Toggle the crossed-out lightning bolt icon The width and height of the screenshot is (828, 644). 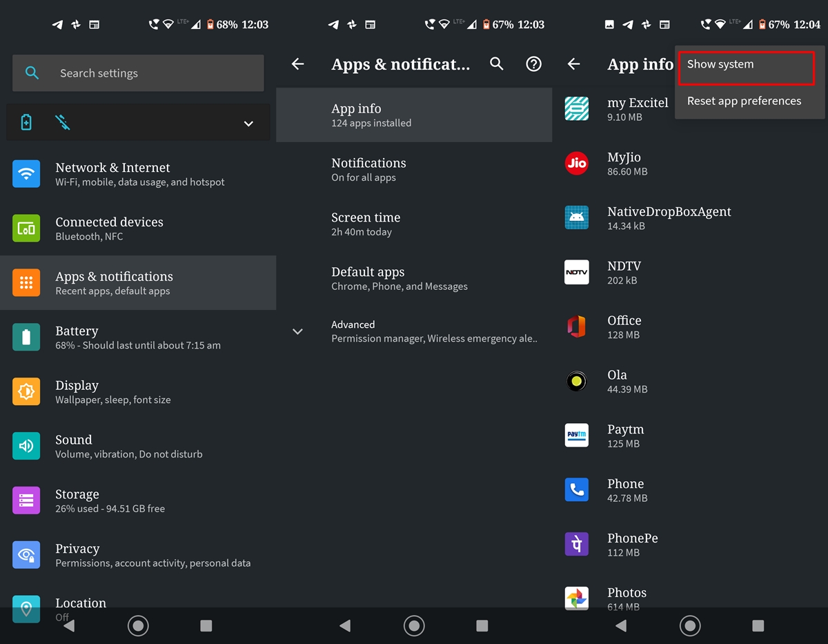click(63, 123)
